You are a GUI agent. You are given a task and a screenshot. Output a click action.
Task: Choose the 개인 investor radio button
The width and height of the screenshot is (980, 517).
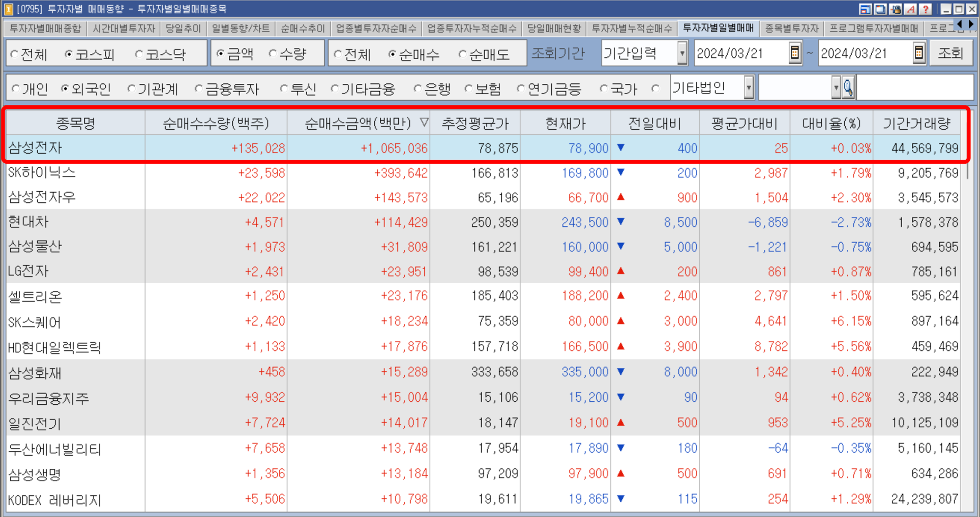coord(16,89)
